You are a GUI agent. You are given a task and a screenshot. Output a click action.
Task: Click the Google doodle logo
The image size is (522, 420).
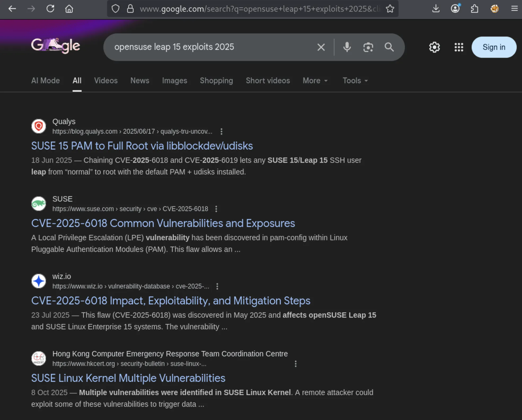tap(56, 46)
